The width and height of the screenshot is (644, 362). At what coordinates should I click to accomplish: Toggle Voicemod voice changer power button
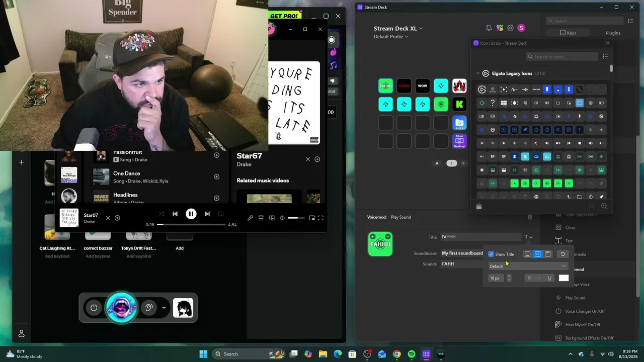[x=94, y=308]
